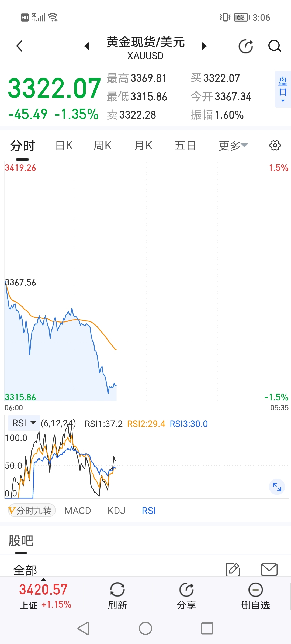The image size is (291, 644).
Task: Expand RSI chart to fullscreen
Action: pyautogui.click(x=277, y=487)
